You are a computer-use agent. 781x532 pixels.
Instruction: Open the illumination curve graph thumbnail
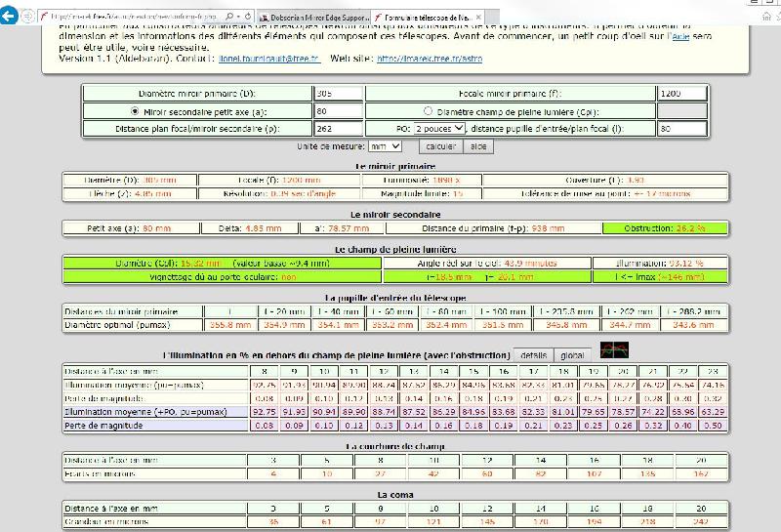[614, 350]
